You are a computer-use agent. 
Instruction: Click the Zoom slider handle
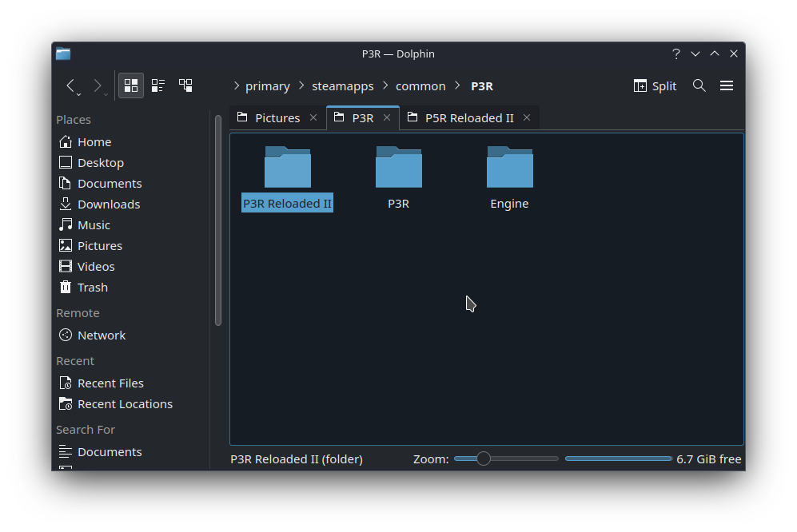point(484,459)
